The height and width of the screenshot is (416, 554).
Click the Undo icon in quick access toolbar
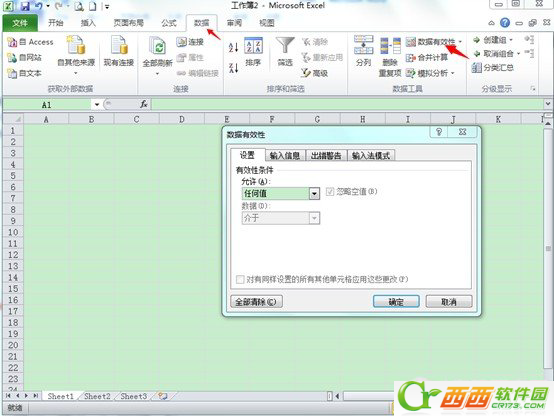point(39,6)
